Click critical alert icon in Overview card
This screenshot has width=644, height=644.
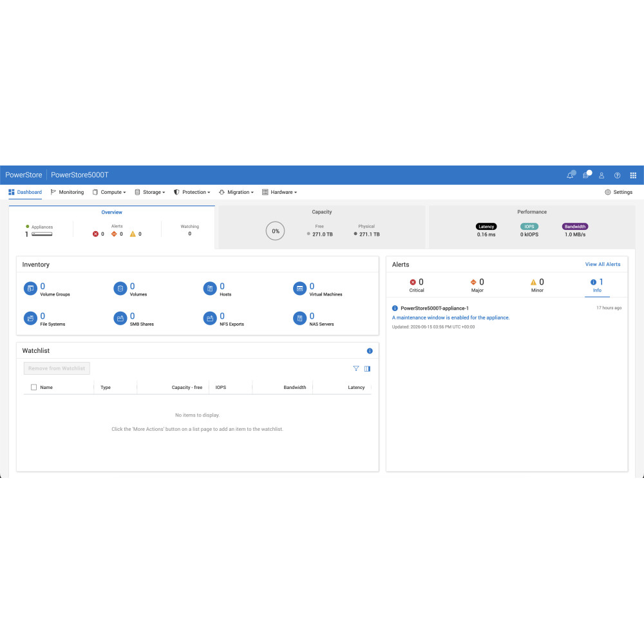[x=96, y=234]
